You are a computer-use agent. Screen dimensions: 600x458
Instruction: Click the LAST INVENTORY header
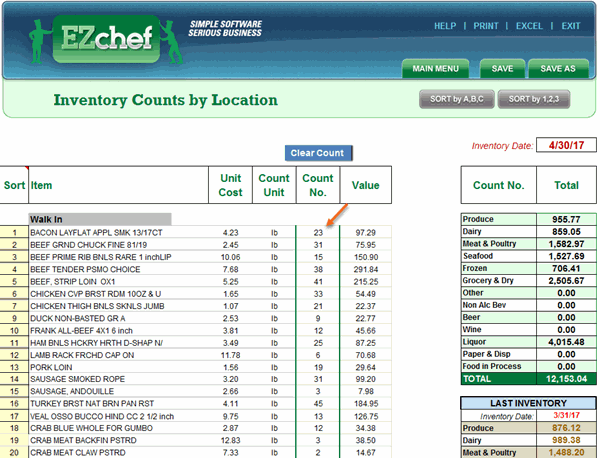point(528,403)
